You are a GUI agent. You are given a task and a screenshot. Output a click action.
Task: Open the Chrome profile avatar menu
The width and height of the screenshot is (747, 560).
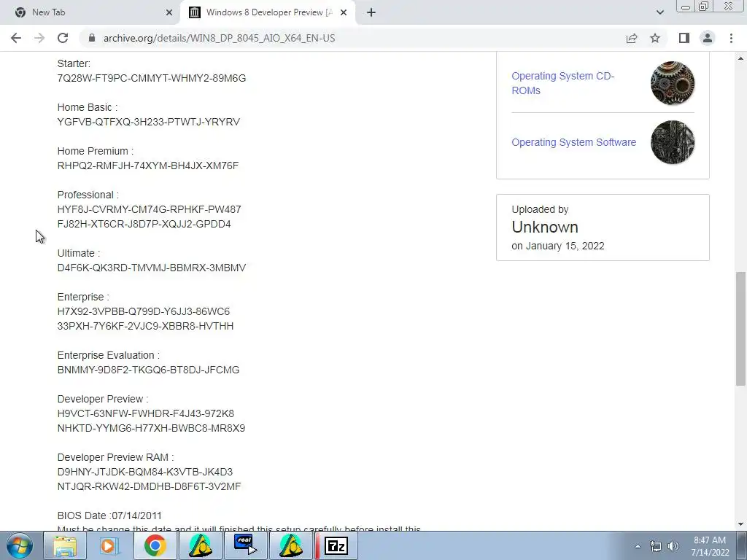click(x=708, y=38)
